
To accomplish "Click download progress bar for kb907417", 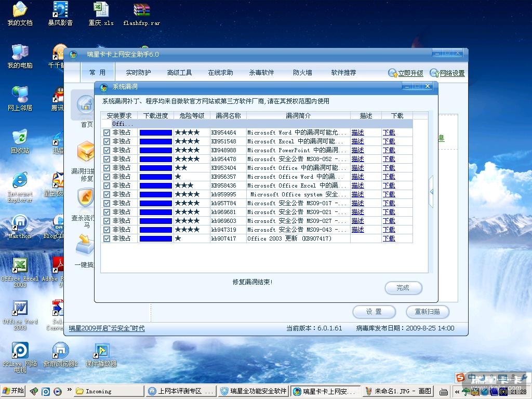I will 156,238.
